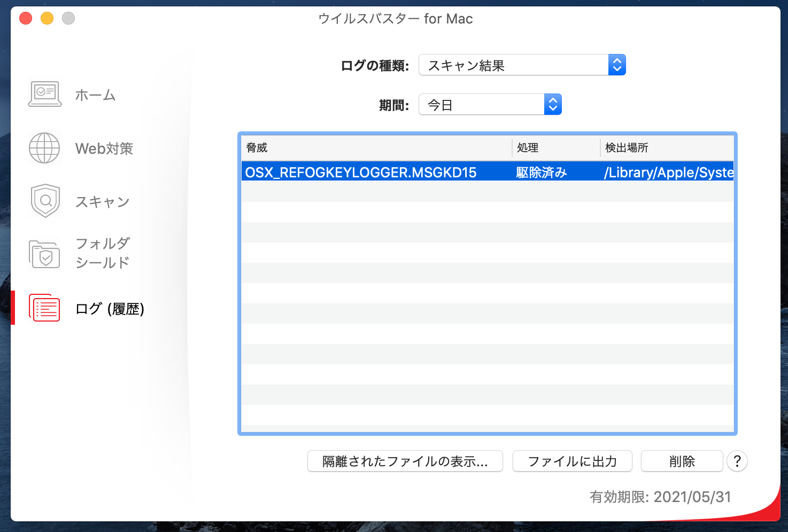Click the 検出場所 column header
The image size is (788, 532).
666,148
